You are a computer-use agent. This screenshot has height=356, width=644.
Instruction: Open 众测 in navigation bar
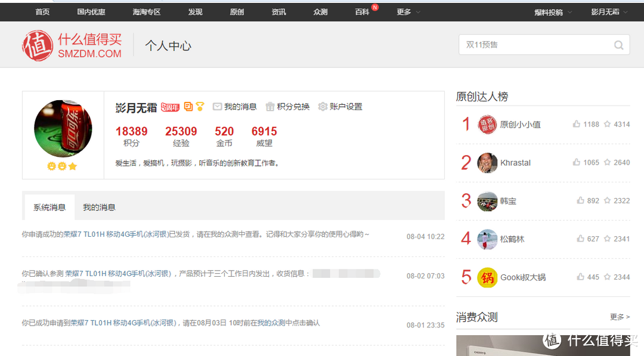tap(320, 12)
